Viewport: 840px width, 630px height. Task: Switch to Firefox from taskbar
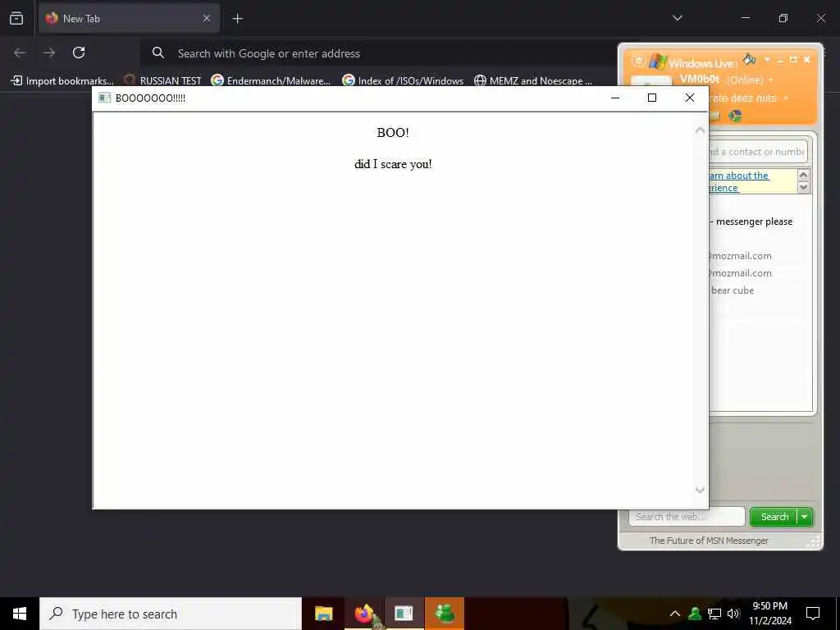pos(363,614)
